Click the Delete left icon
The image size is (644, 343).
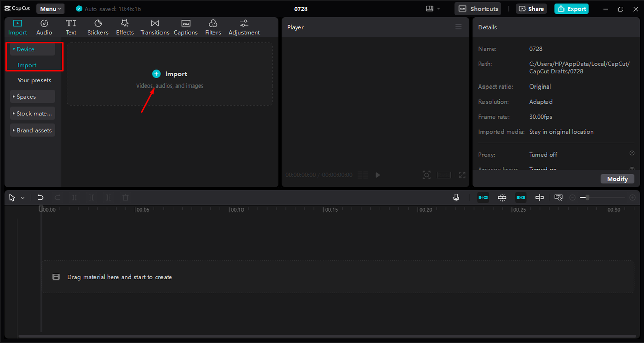coord(92,198)
